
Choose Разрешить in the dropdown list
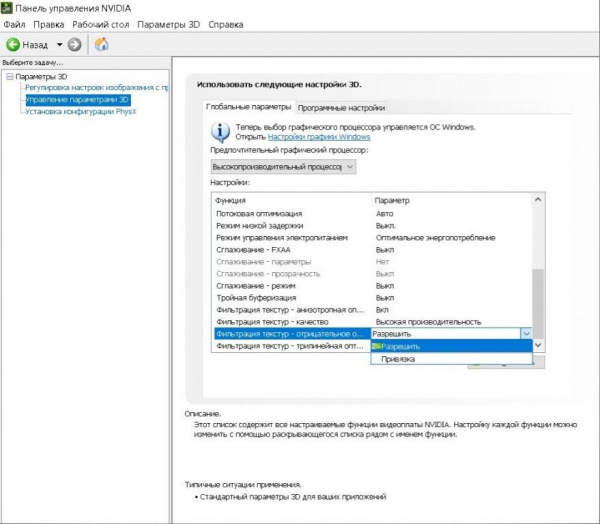coord(452,346)
